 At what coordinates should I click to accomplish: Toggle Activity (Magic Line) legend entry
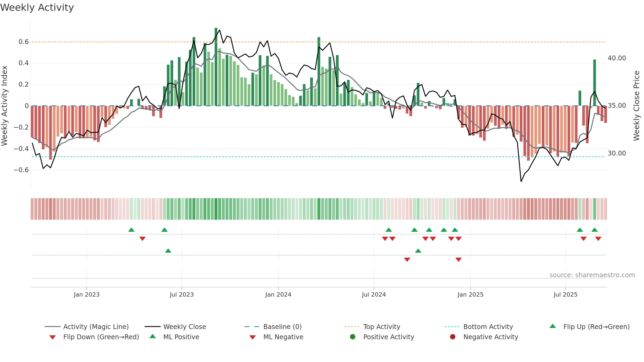(x=87, y=327)
